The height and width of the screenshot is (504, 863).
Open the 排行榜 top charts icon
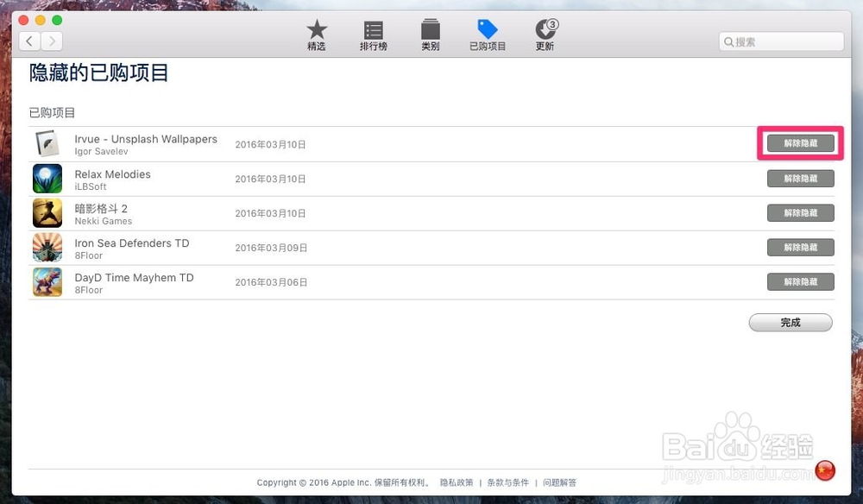(x=373, y=29)
